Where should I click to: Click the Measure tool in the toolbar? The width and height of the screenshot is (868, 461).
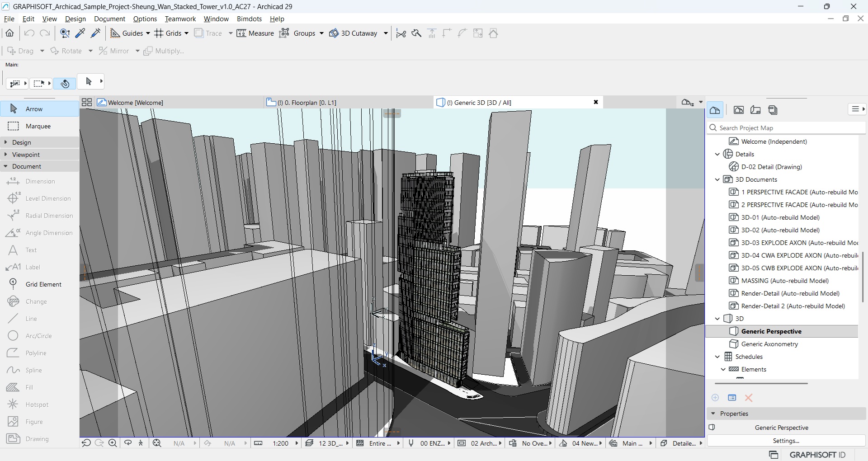click(255, 33)
